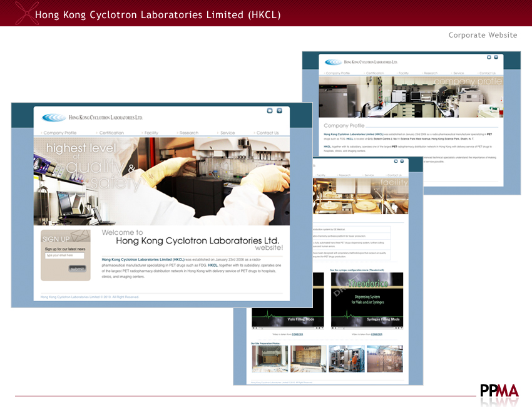The width and height of the screenshot is (532, 407).
Task: Click the mail icon on the facility page
Action: [x=402, y=162]
